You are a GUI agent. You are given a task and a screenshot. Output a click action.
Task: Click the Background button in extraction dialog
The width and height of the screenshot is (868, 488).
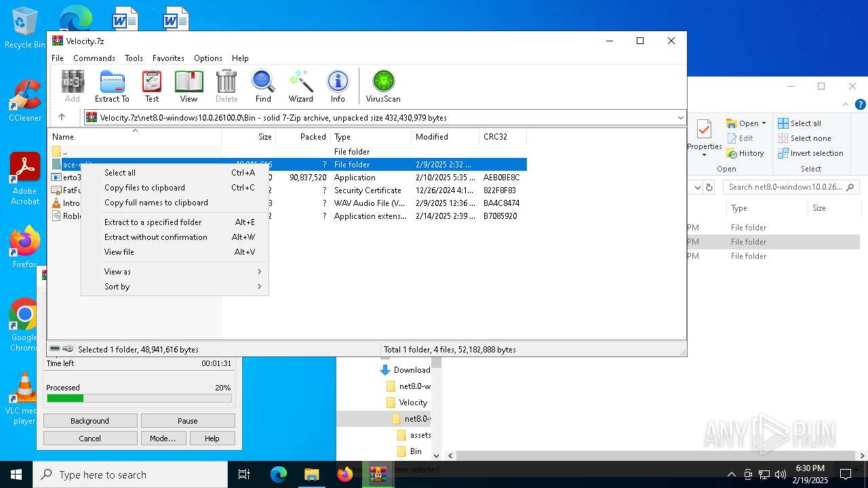[x=90, y=421]
